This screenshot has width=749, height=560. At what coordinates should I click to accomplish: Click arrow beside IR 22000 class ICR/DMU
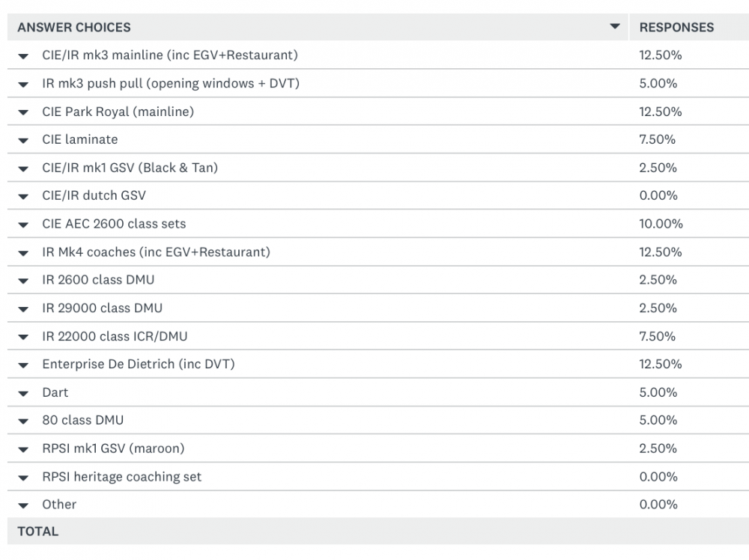point(24,337)
